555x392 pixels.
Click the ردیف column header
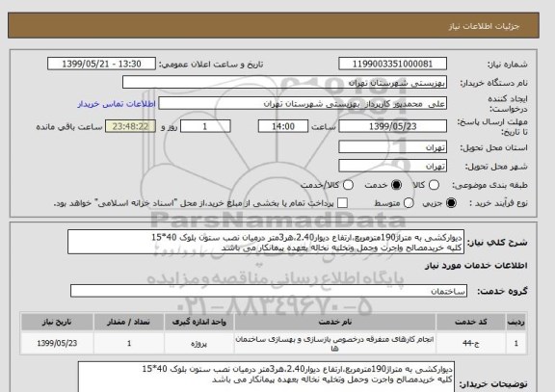(516, 322)
